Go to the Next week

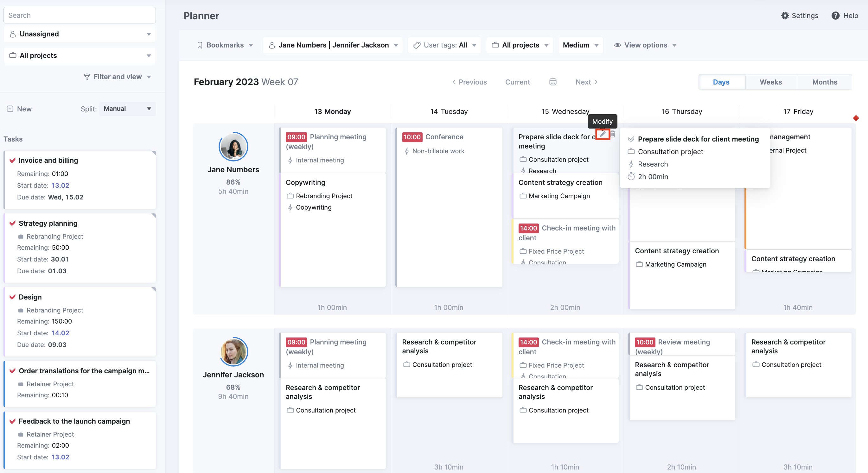[x=587, y=82]
